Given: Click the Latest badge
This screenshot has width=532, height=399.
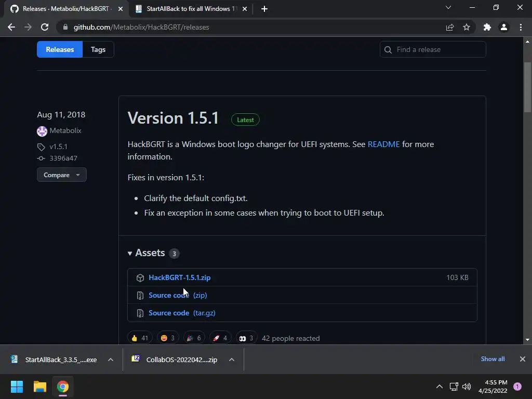Looking at the screenshot, I should [x=245, y=120].
